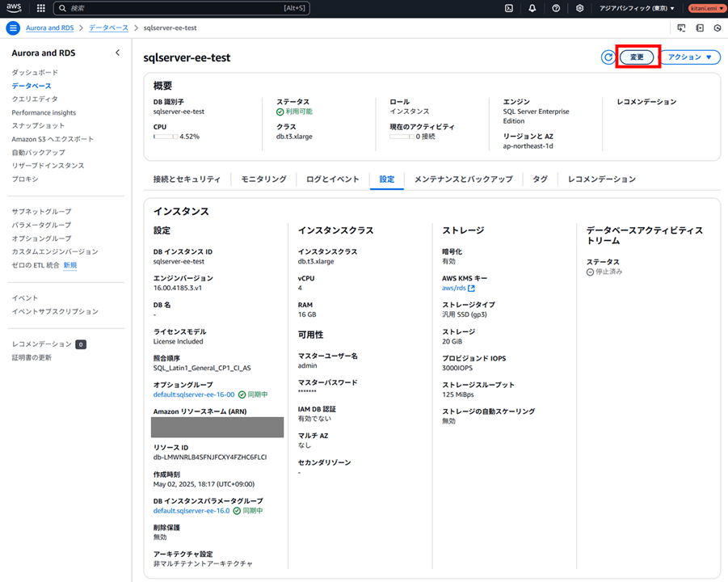Select the 設定 tab

pos(387,179)
